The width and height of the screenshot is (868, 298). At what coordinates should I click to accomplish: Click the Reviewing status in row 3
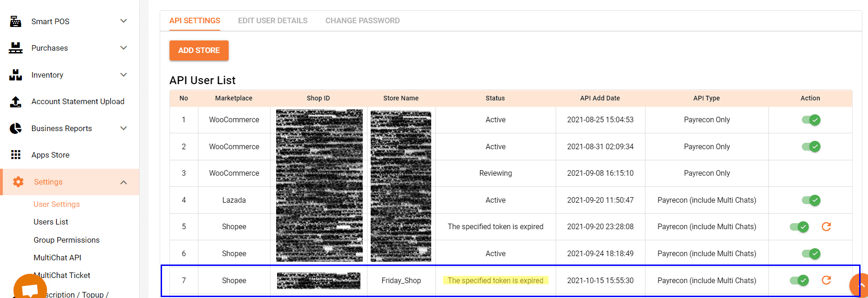(x=495, y=173)
